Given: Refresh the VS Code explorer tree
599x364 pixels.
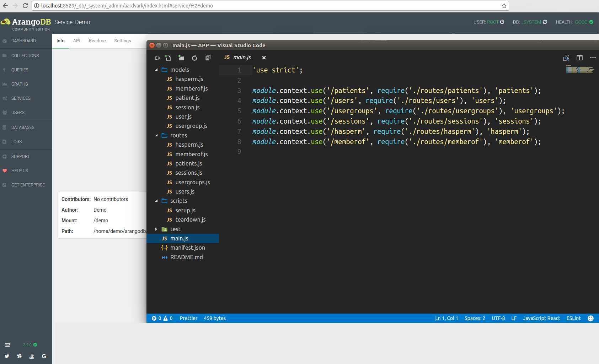Looking at the screenshot, I should point(194,58).
